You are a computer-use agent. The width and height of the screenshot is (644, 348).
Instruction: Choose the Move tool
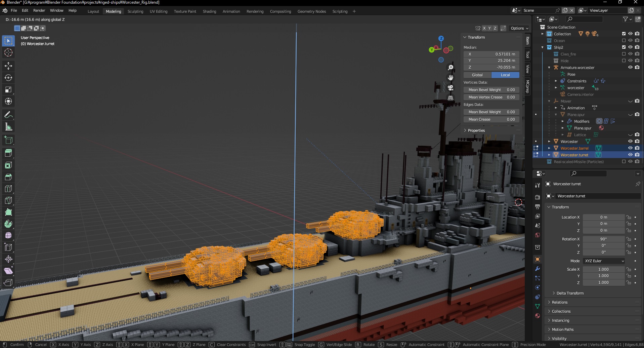click(x=8, y=66)
